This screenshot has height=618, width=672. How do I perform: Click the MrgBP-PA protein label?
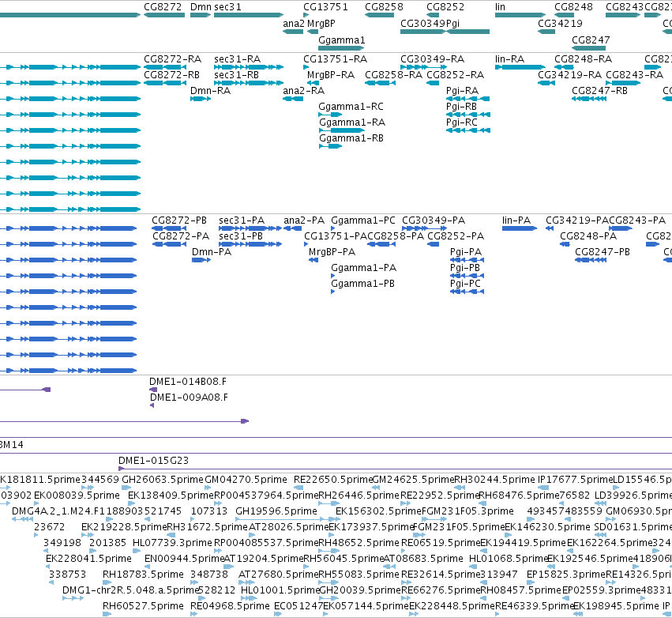coord(332,252)
